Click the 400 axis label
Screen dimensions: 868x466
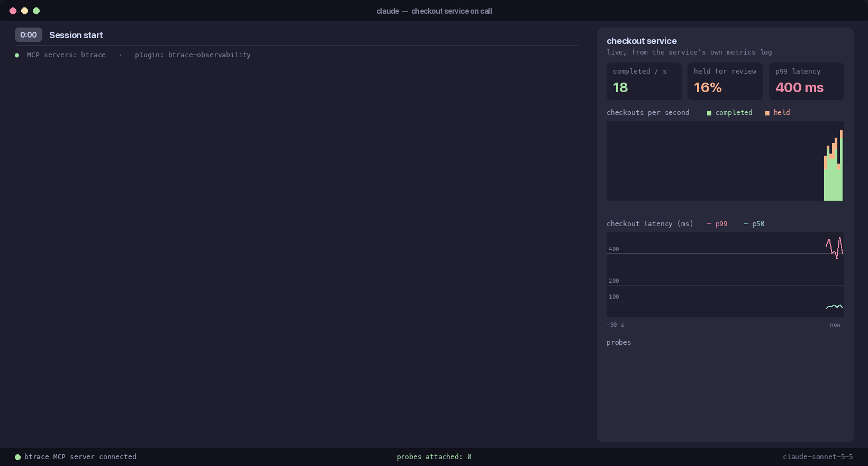pos(614,249)
